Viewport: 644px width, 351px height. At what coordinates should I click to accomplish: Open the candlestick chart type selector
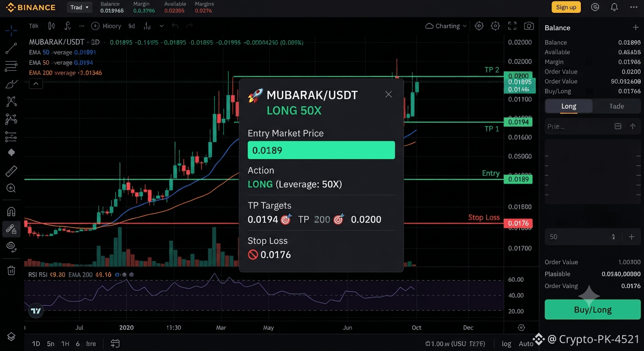51,26
